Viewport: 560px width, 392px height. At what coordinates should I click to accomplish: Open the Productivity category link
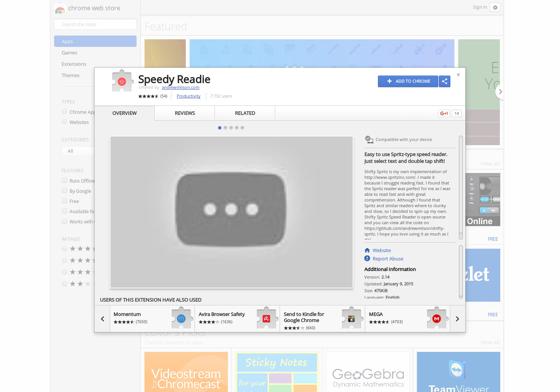188,96
